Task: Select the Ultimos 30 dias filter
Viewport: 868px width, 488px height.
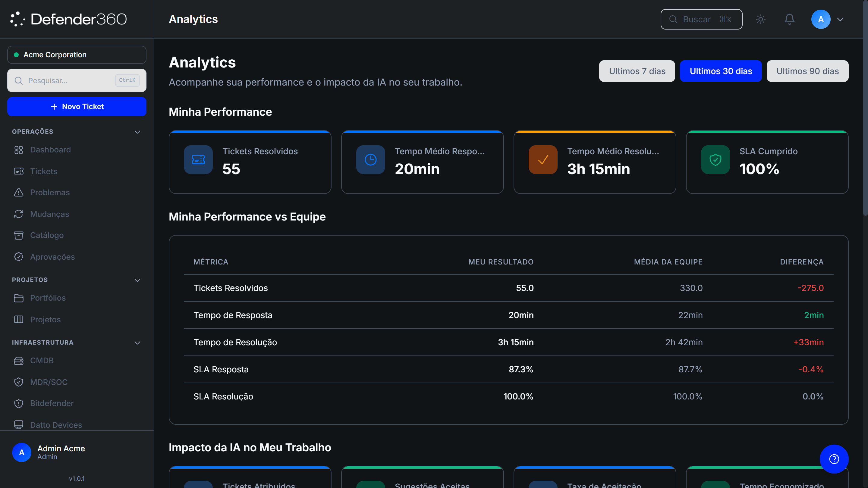Action: (x=721, y=71)
